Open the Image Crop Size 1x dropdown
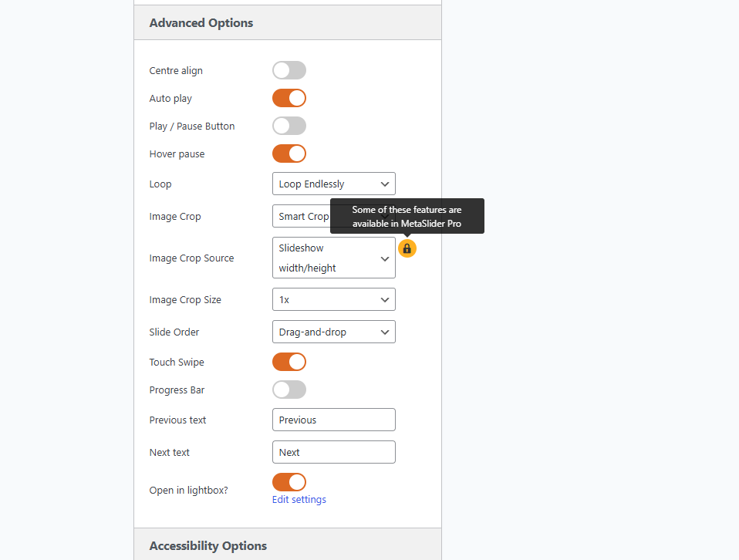This screenshot has width=739, height=560. (333, 299)
